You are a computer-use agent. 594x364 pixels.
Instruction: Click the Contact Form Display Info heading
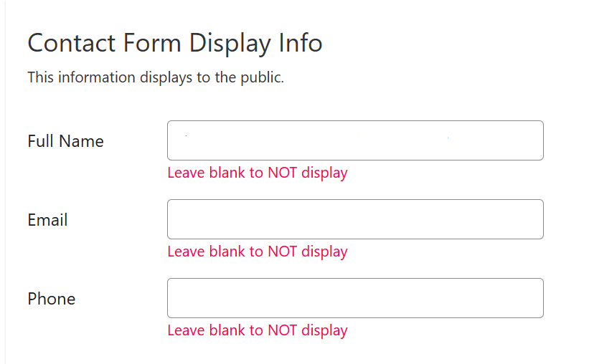coord(174,43)
